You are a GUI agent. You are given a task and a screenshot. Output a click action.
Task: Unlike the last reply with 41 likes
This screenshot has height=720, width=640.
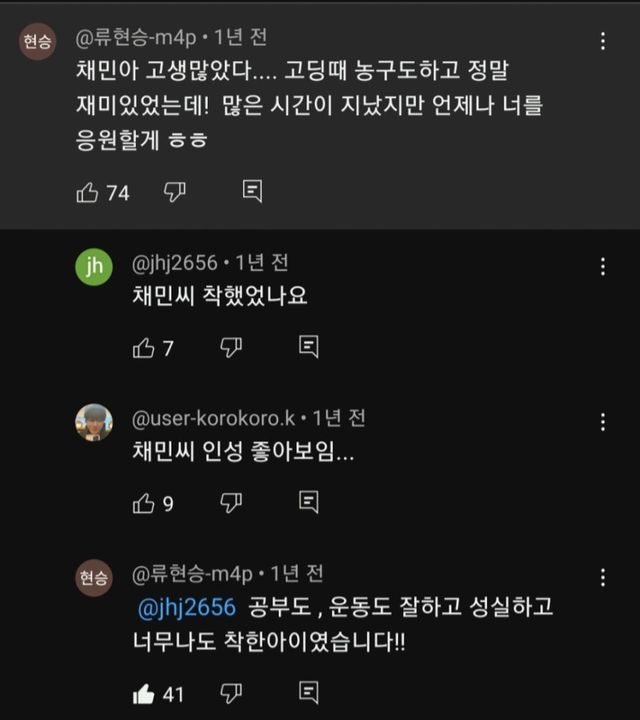[x=144, y=692]
